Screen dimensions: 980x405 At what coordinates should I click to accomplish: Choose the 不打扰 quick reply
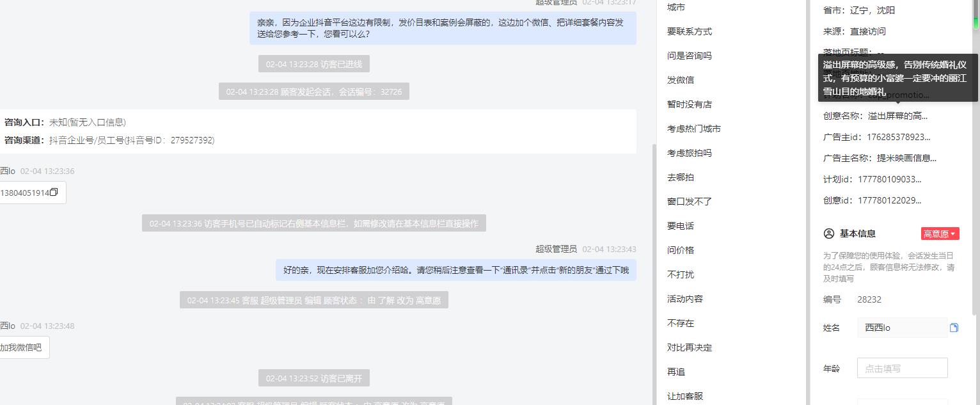681,274
